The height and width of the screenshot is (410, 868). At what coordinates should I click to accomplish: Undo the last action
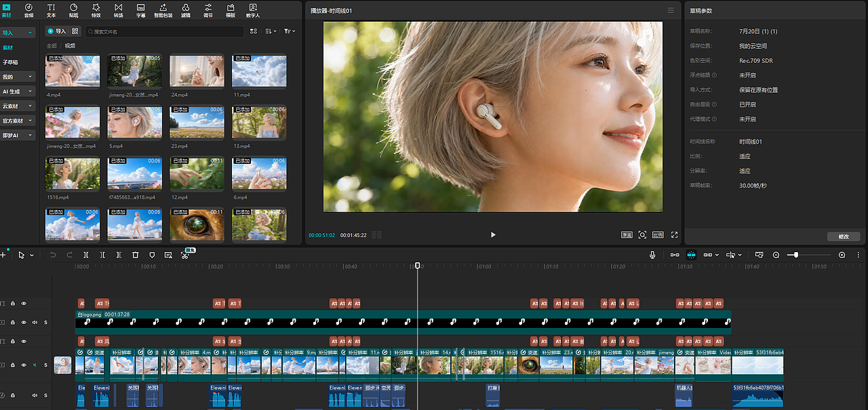point(54,255)
